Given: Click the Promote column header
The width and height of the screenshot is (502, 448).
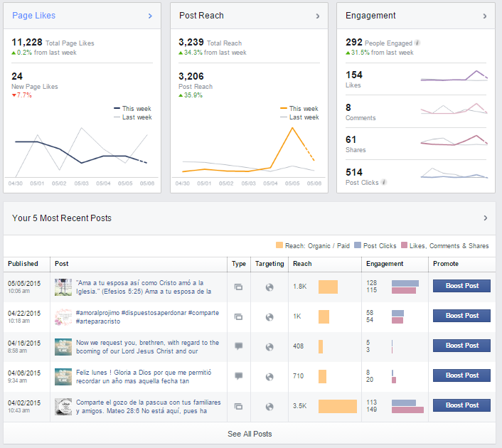Looking at the screenshot, I should [446, 264].
